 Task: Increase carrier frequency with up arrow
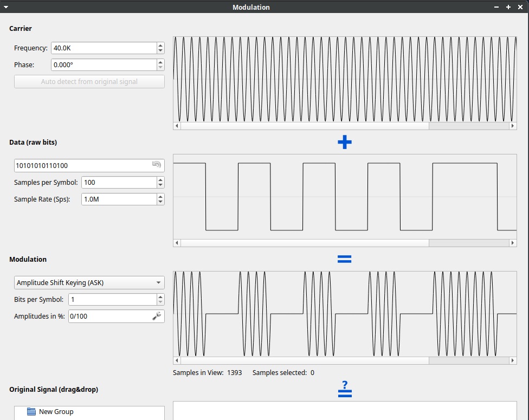tap(160, 45)
